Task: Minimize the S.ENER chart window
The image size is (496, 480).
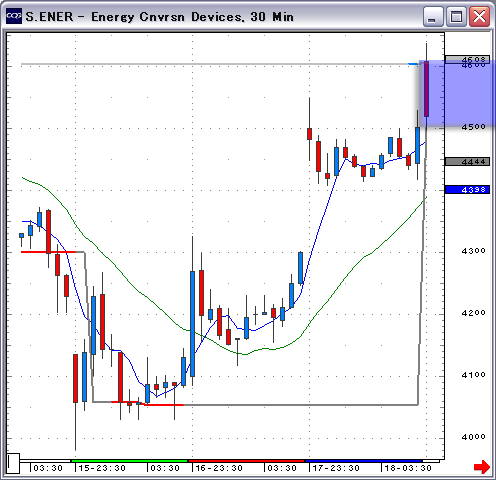Action: coord(433,16)
